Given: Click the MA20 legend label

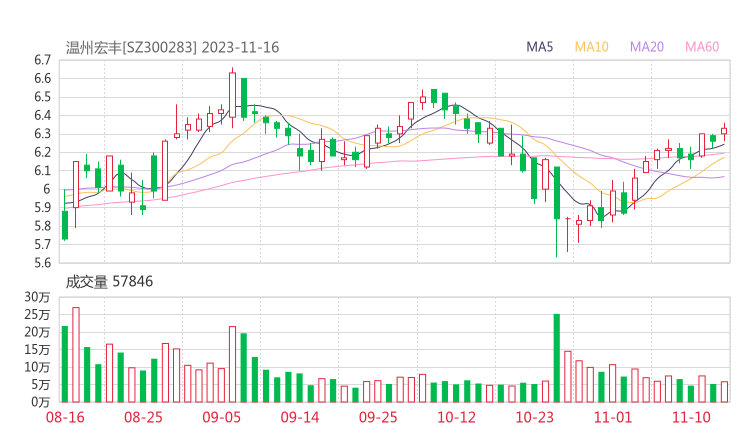Looking at the screenshot, I should [647, 47].
